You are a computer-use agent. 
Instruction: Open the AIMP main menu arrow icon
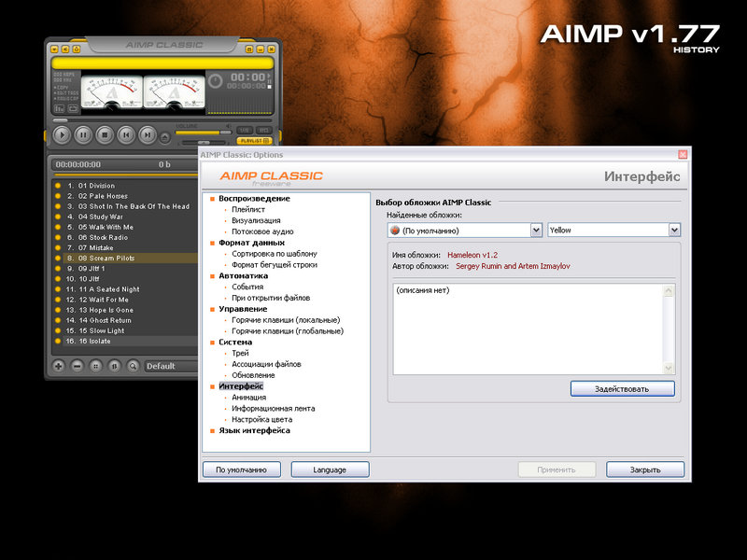click(54, 49)
